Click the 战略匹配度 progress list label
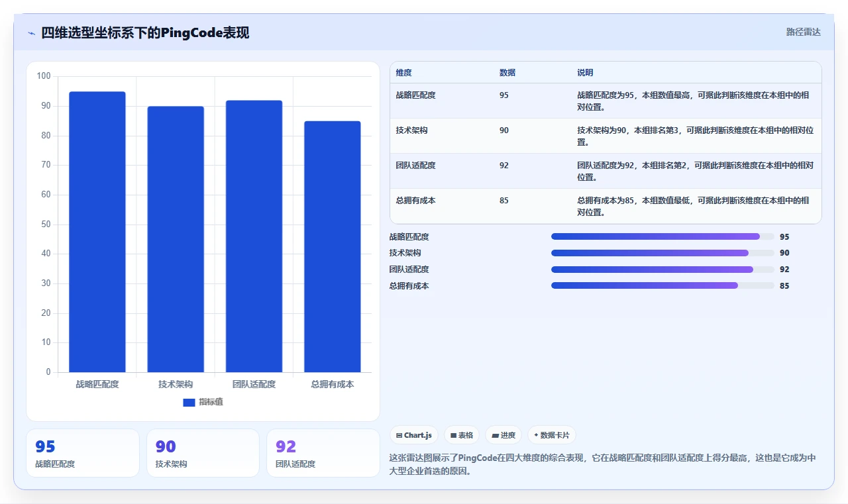Screen dimensions: 848x504 click(409, 236)
